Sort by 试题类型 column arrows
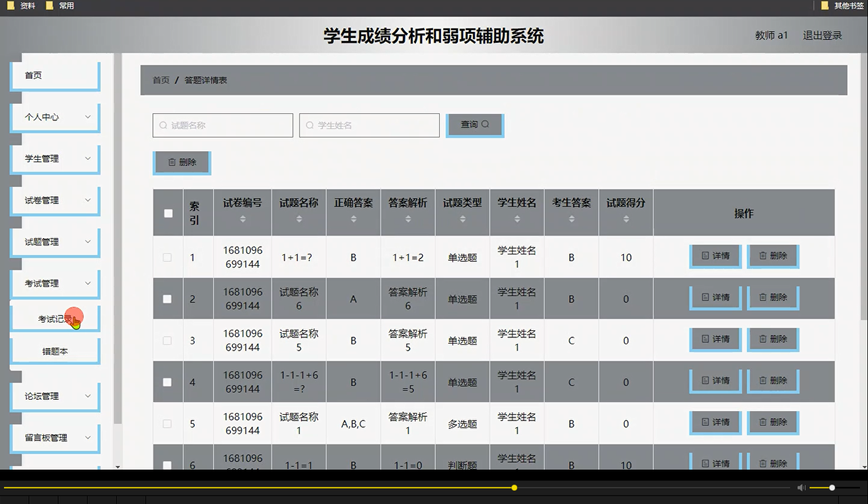868x504 pixels. [463, 219]
